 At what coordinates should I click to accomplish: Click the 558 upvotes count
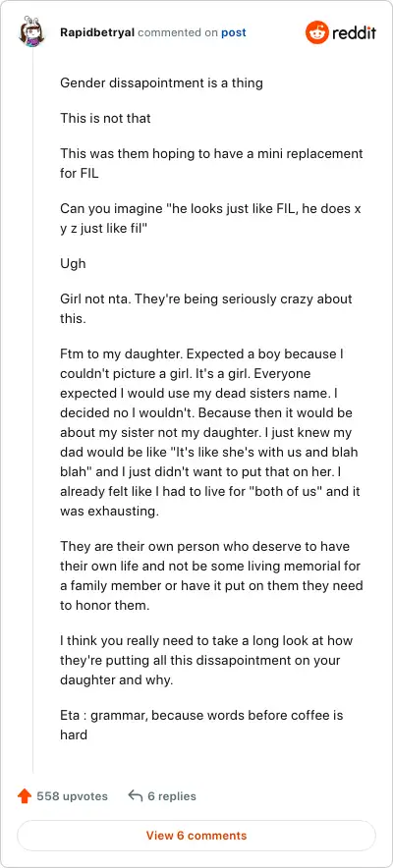(x=72, y=796)
